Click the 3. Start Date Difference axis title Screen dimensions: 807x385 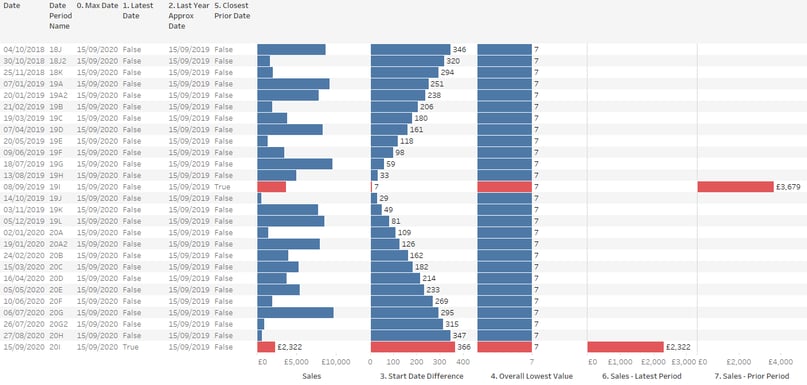pos(422,376)
